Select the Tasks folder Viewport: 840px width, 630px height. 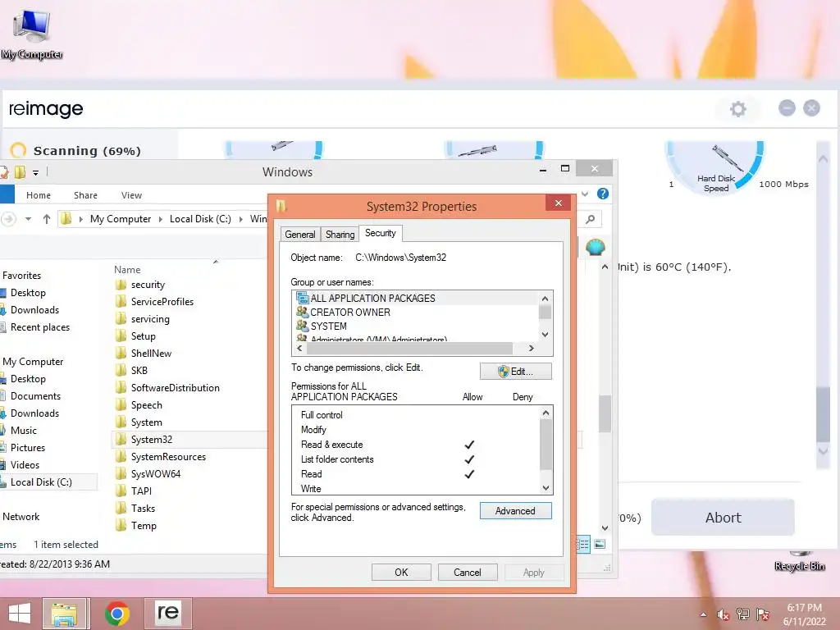143,509
